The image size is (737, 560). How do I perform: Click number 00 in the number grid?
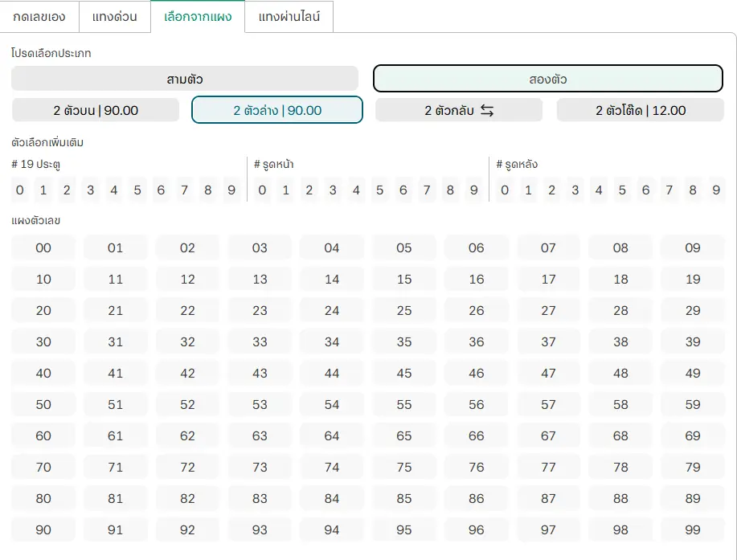point(43,248)
